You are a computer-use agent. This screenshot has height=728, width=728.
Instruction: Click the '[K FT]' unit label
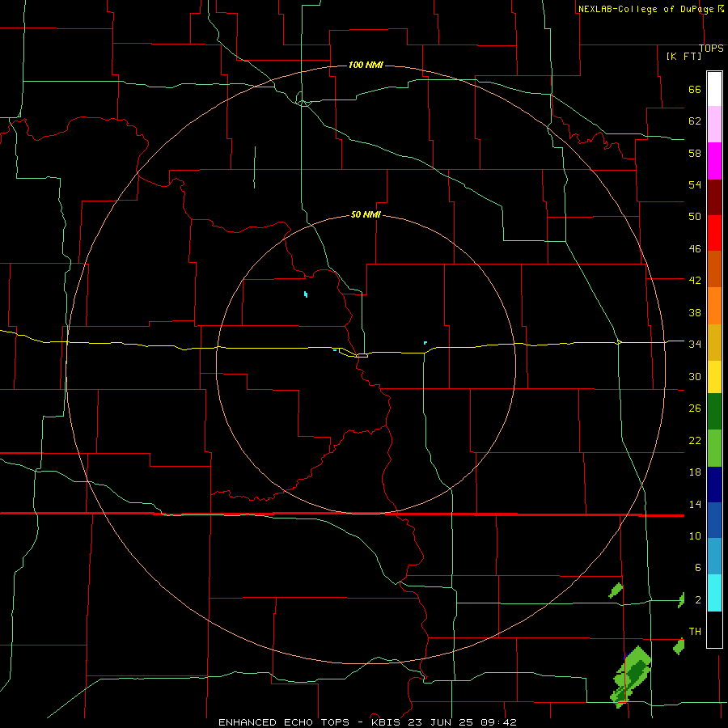pyautogui.click(x=684, y=56)
